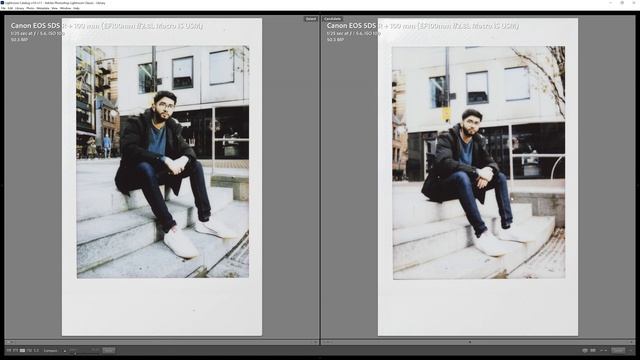Open the Window menu

click(65, 8)
